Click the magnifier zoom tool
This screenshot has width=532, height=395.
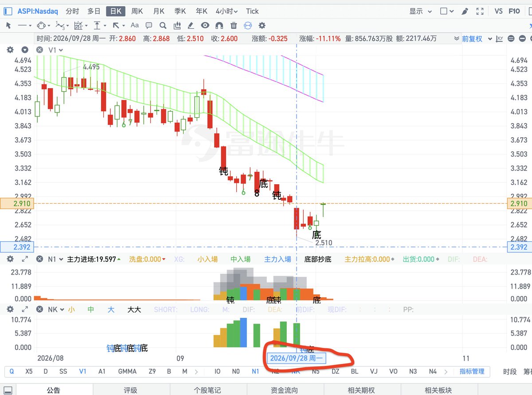pos(163,26)
